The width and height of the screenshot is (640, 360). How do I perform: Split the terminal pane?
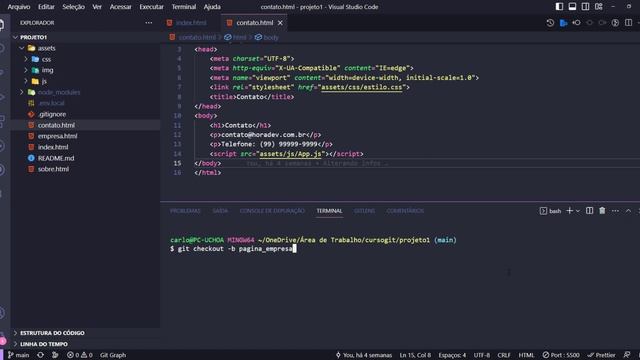point(589,211)
